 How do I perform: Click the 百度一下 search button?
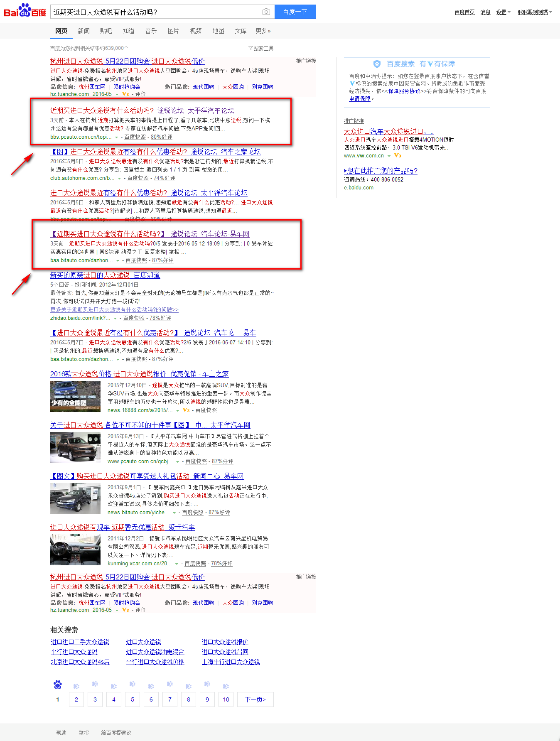(295, 12)
